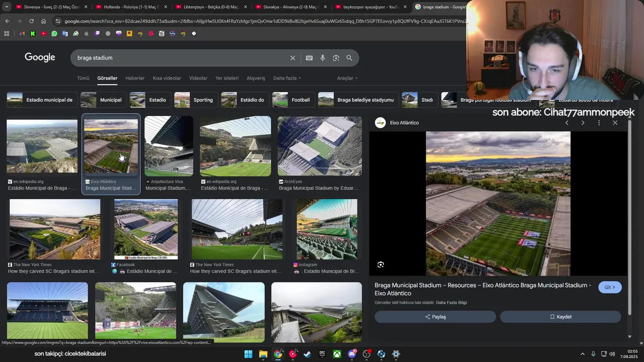Screen dimensions: 644x362
Task: Start voice search with microphone icon
Action: 323,58
